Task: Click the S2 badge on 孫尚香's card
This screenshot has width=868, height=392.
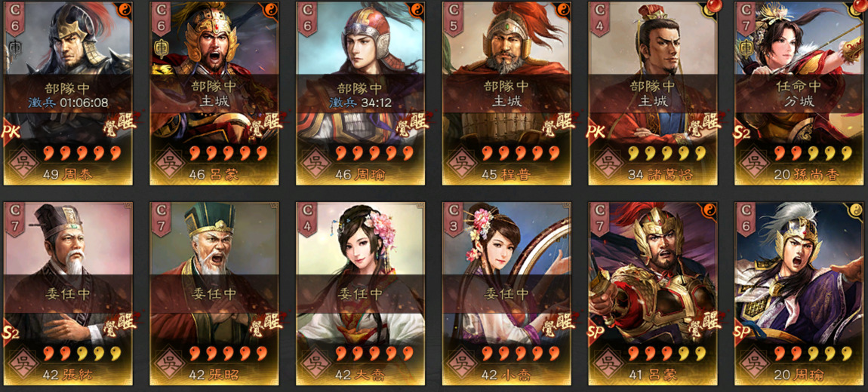Action: click(743, 133)
